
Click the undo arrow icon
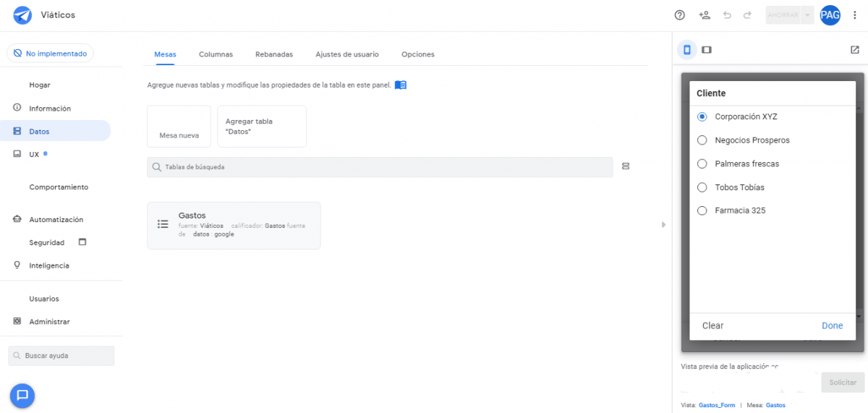pos(727,15)
